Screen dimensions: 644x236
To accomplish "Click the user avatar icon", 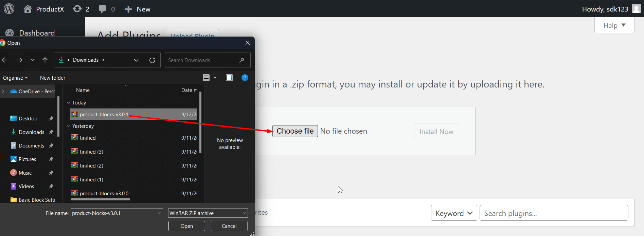I will tap(636, 9).
